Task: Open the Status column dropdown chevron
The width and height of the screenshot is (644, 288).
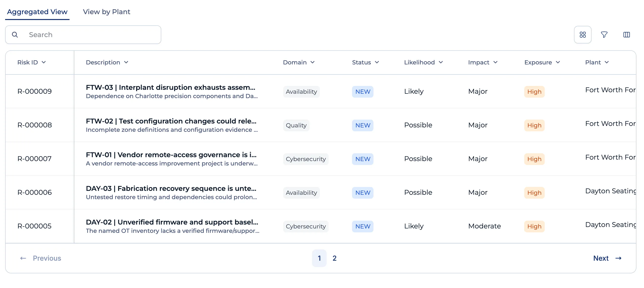Action: tap(377, 62)
